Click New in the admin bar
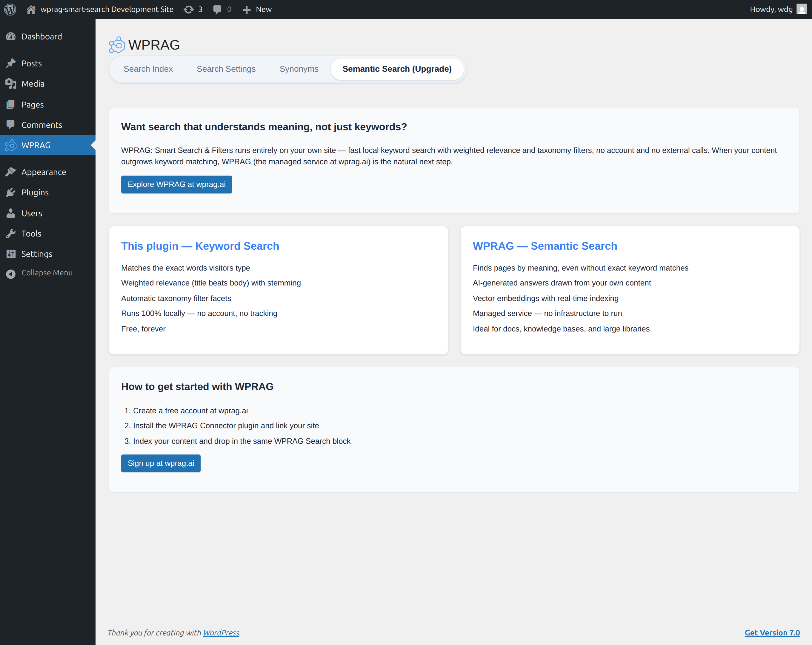 pos(257,10)
